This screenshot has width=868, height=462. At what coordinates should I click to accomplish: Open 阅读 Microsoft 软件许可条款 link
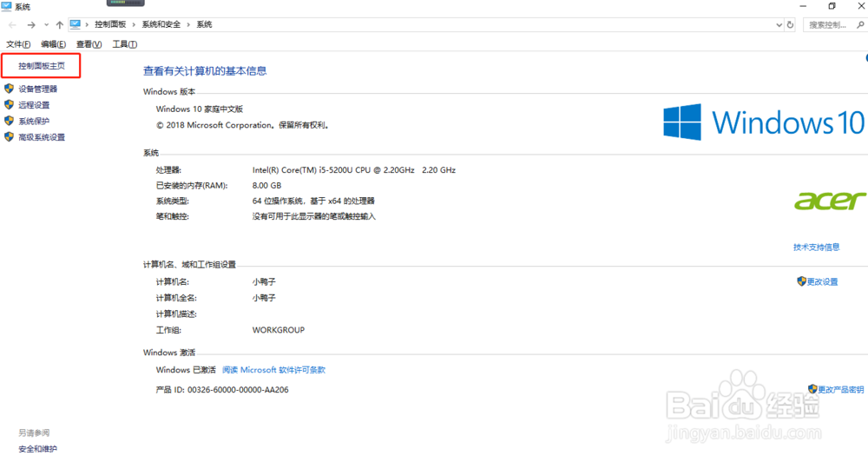(x=273, y=369)
